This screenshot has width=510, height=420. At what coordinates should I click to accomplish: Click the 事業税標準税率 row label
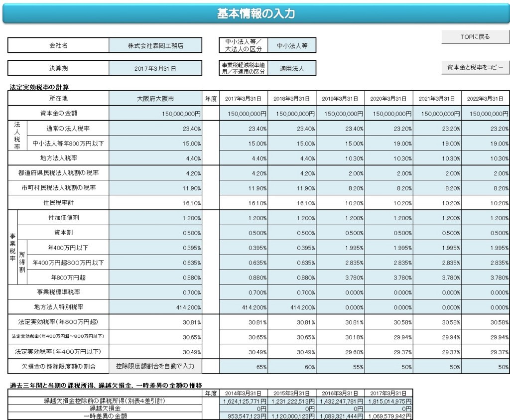[x=59, y=292]
